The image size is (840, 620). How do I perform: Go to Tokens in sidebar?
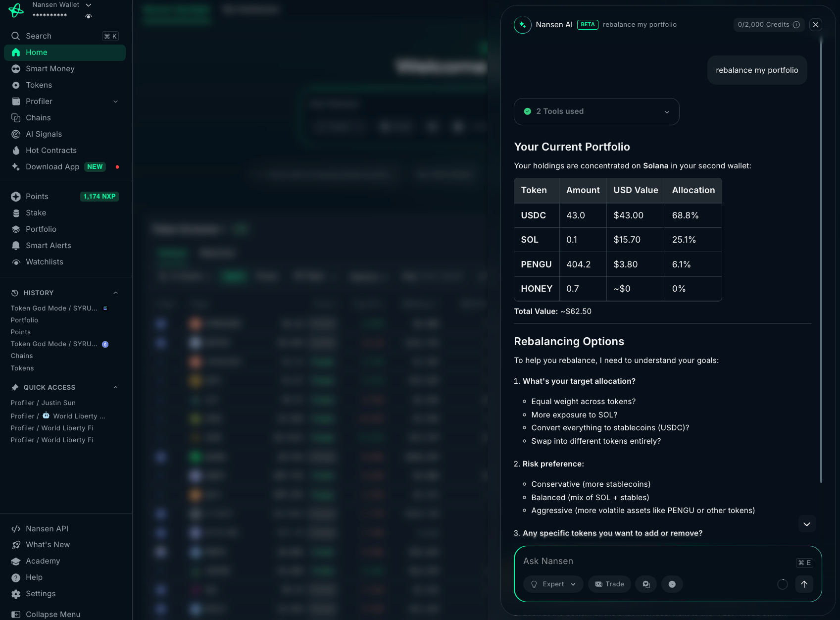point(39,85)
